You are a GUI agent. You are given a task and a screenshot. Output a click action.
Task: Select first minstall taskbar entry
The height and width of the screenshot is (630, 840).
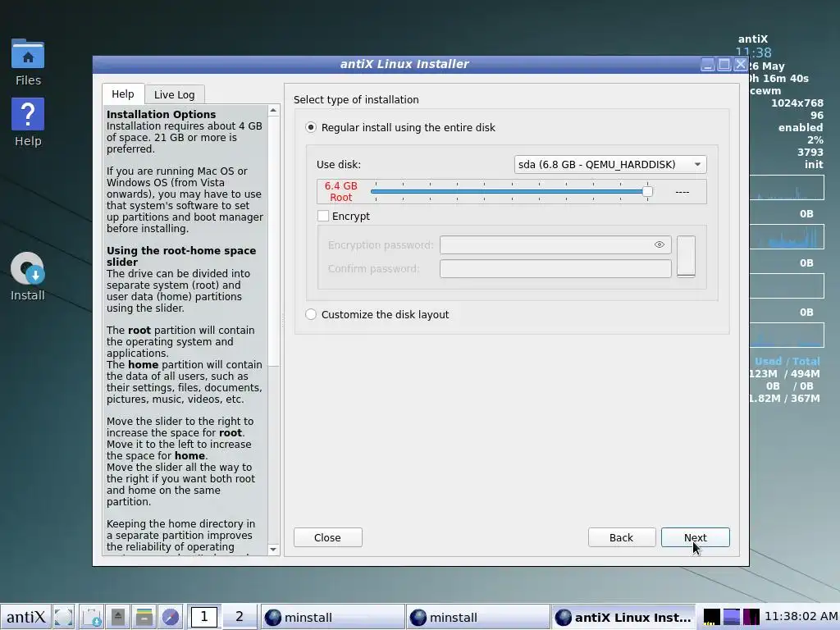(x=332, y=617)
